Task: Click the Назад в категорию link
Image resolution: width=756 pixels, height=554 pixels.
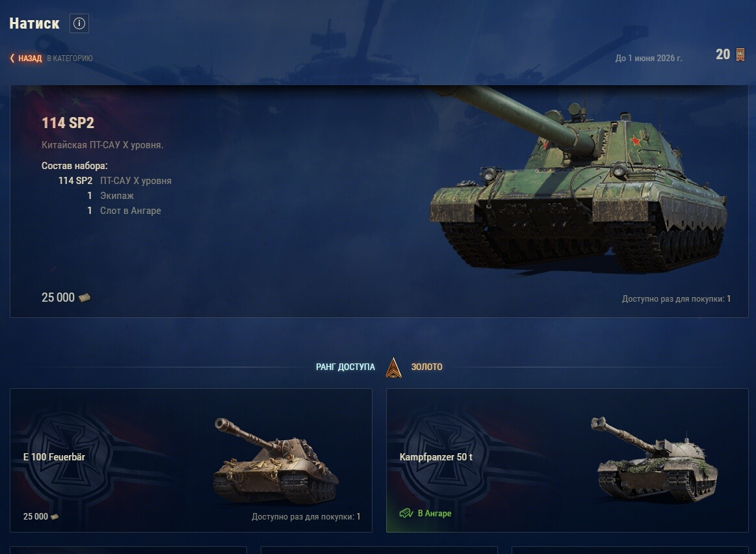Action: click(x=51, y=58)
